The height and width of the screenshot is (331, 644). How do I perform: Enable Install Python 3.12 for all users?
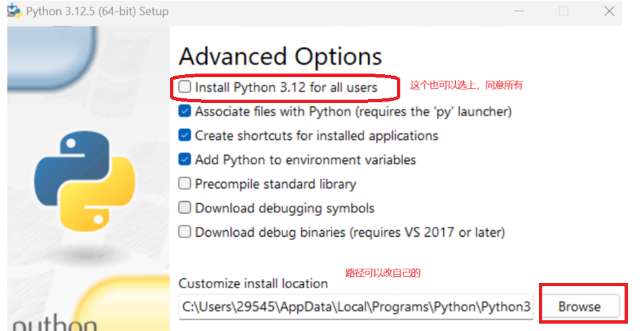(x=185, y=87)
